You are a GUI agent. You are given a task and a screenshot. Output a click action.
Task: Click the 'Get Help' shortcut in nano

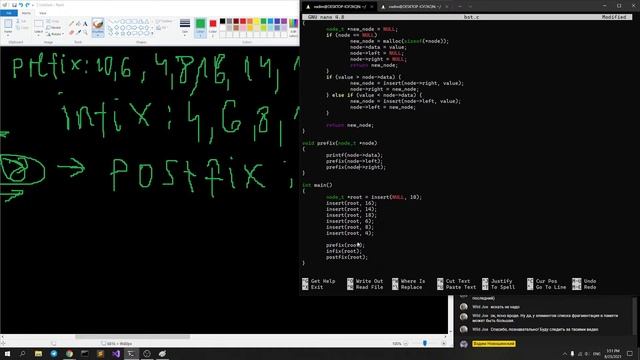(319, 281)
